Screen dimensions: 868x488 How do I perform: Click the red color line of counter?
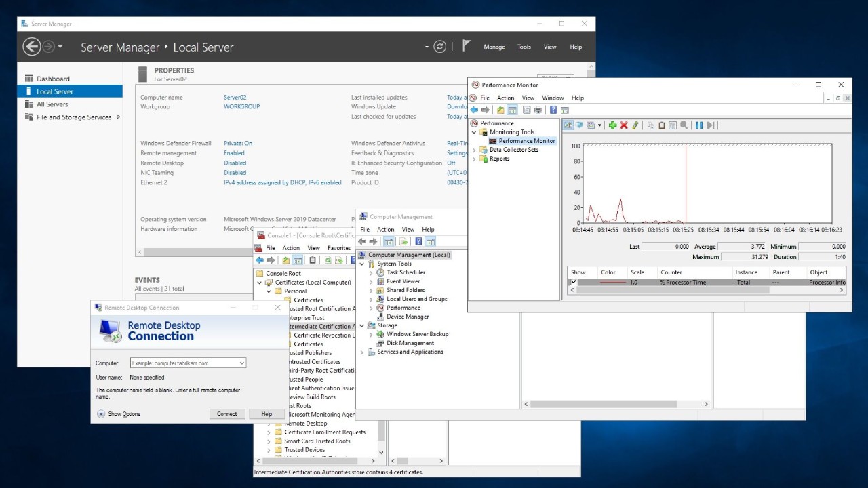[x=612, y=282]
